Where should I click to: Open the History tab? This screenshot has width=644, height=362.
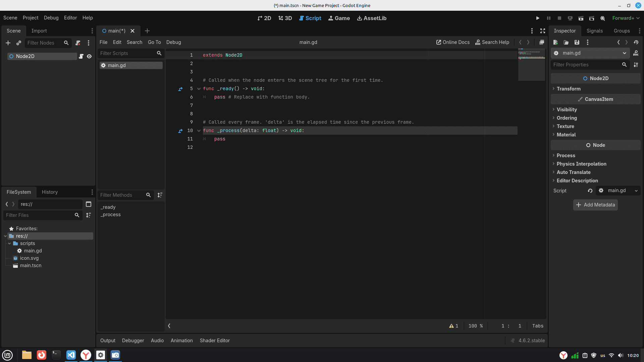[x=50, y=192]
